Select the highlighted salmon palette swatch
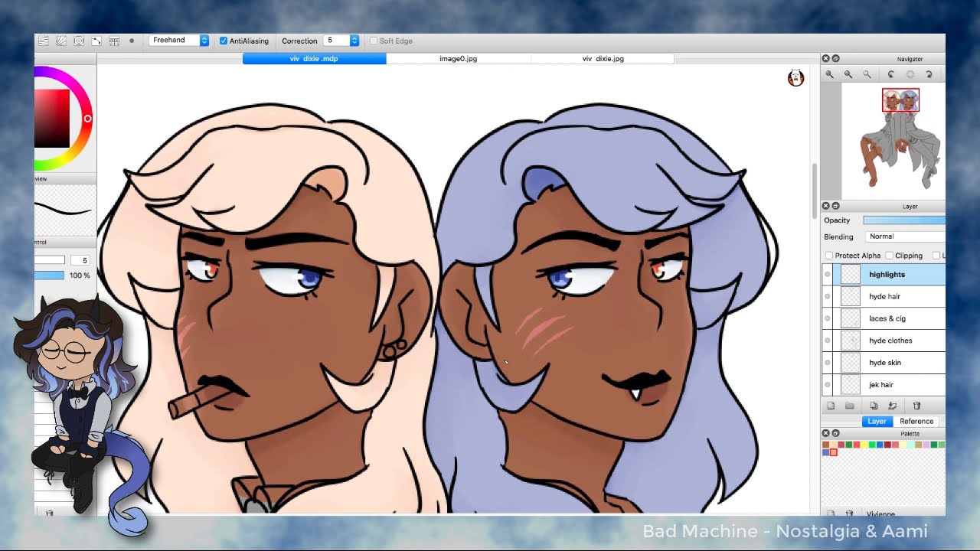 [x=834, y=452]
